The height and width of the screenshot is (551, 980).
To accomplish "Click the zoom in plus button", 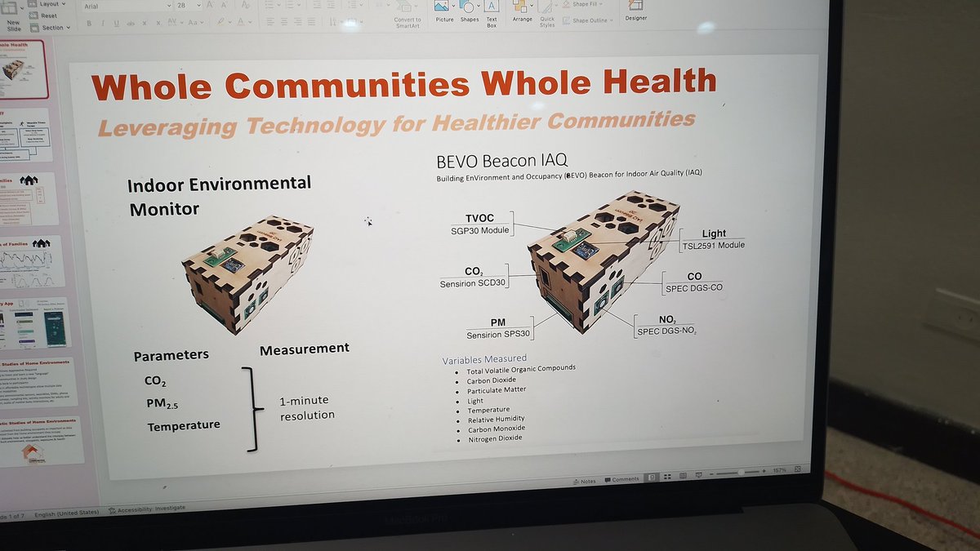I will [763, 471].
